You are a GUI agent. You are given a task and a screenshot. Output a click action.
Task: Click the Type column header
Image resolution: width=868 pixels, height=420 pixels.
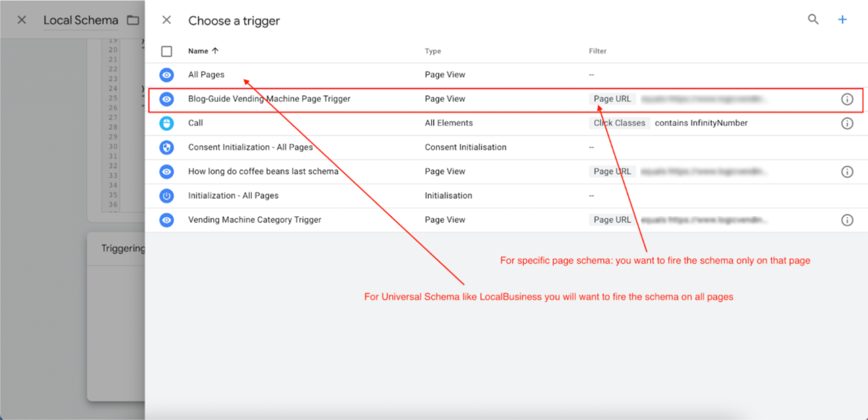433,51
